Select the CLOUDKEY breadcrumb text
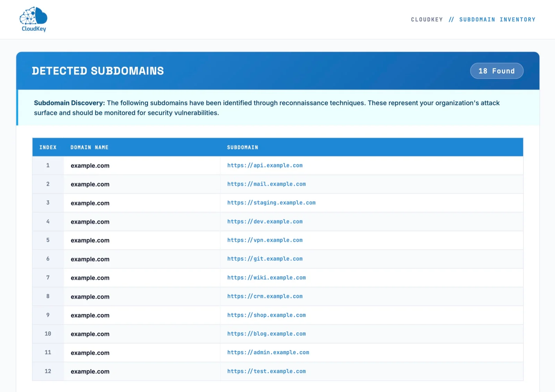Screen dimensions: 555x392 click(x=427, y=20)
